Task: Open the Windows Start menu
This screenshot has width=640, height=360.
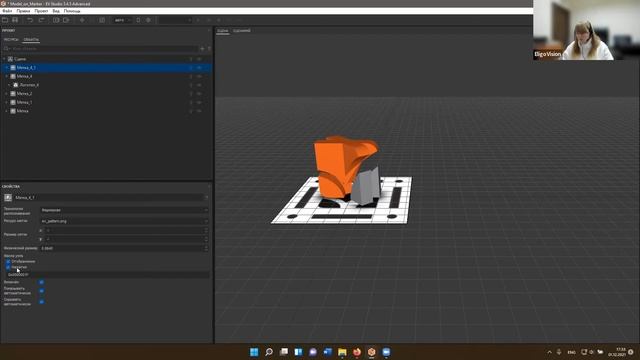Action: [x=254, y=352]
